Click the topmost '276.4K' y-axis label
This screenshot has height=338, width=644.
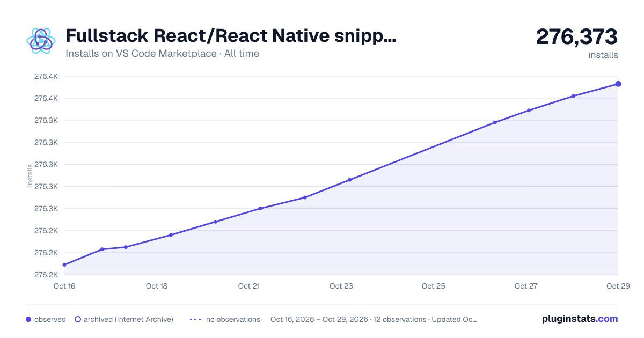46,76
